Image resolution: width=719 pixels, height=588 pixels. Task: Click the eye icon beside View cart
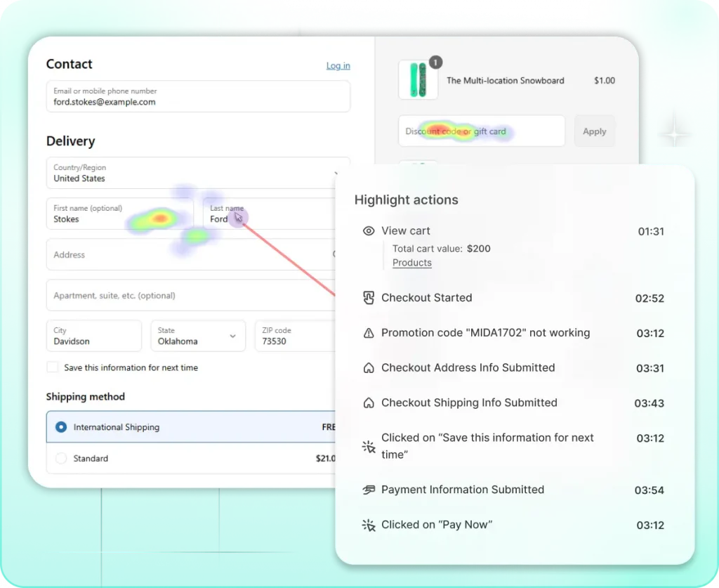click(369, 231)
